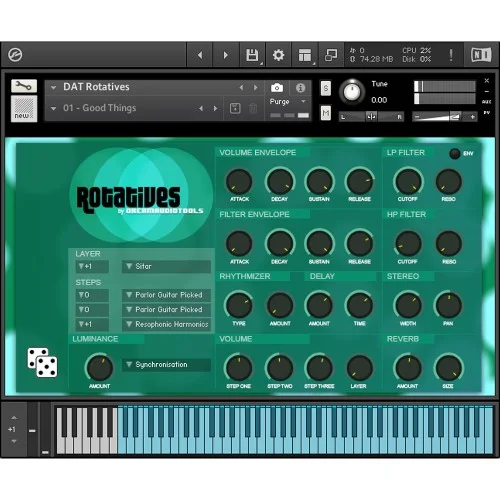Click the exclamation mark warning icon
The height and width of the screenshot is (500, 500).
point(451,55)
